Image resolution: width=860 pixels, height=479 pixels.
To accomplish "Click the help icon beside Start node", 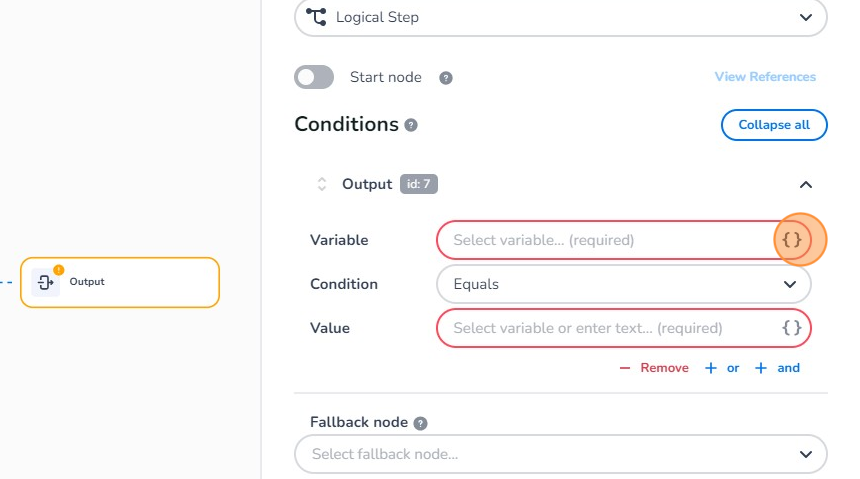I will (446, 78).
